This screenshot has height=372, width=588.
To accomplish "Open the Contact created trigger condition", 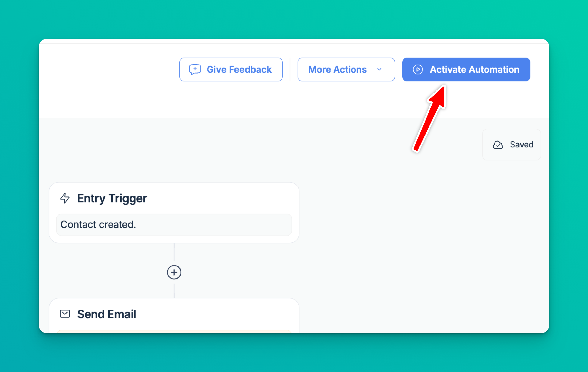I will [x=174, y=225].
